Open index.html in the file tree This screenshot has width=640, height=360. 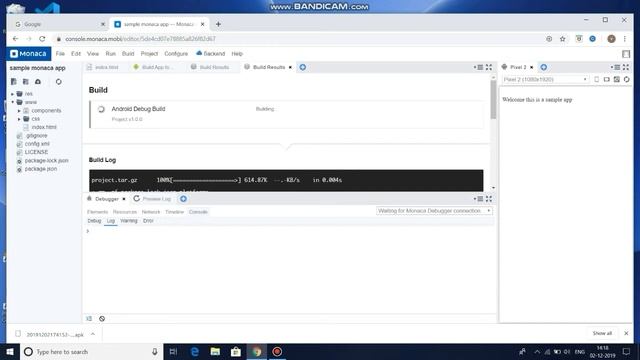coord(44,127)
